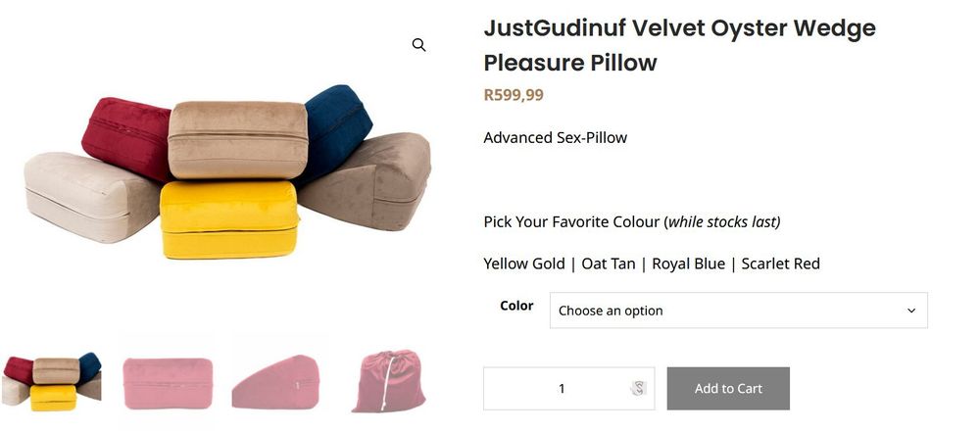The image size is (980, 432).
Task: Click the tan pillow on top of stack
Action: click(x=237, y=140)
